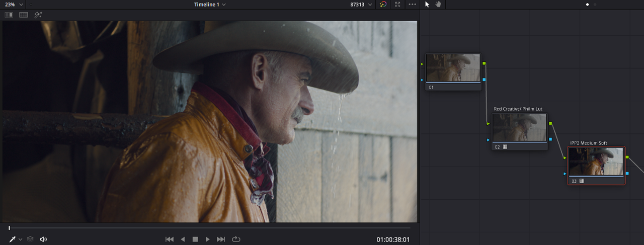
Task: Jump to the last frame
Action: coord(221,239)
